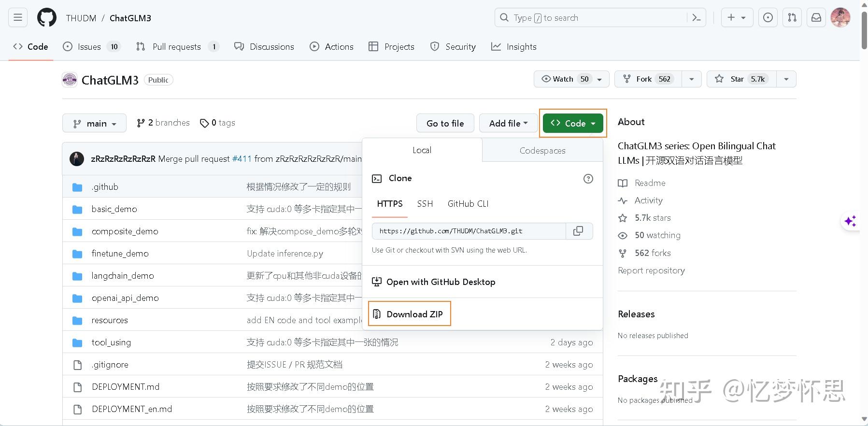Open the issues icon in header

tap(768, 18)
